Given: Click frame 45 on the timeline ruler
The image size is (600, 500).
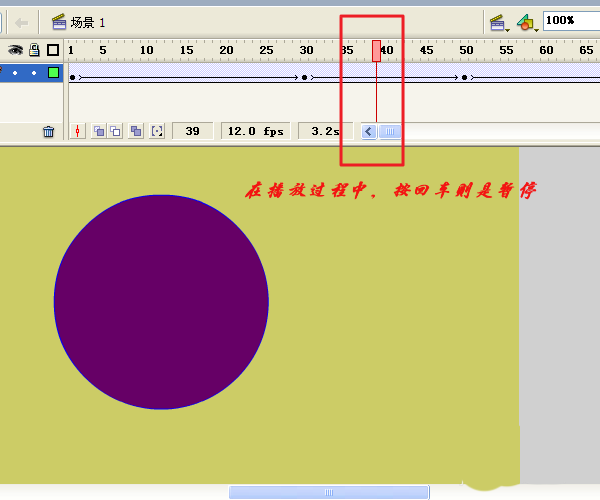Looking at the screenshot, I should tap(426, 50).
